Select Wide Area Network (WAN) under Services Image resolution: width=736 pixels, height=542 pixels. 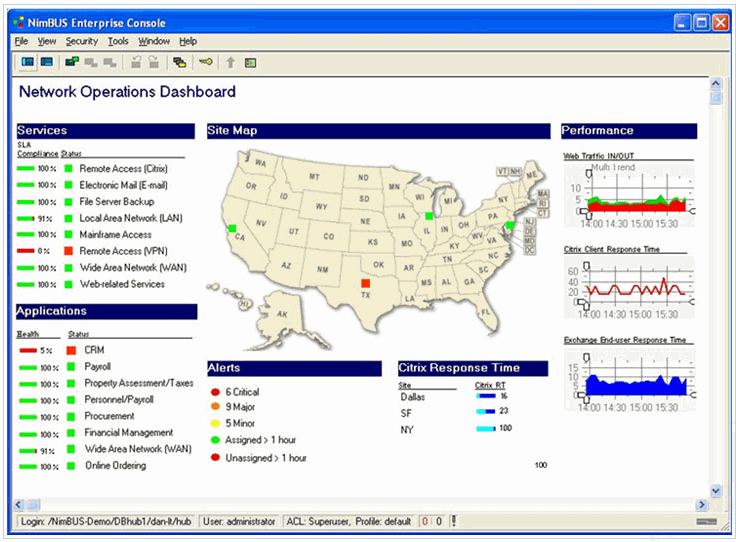click(x=133, y=267)
